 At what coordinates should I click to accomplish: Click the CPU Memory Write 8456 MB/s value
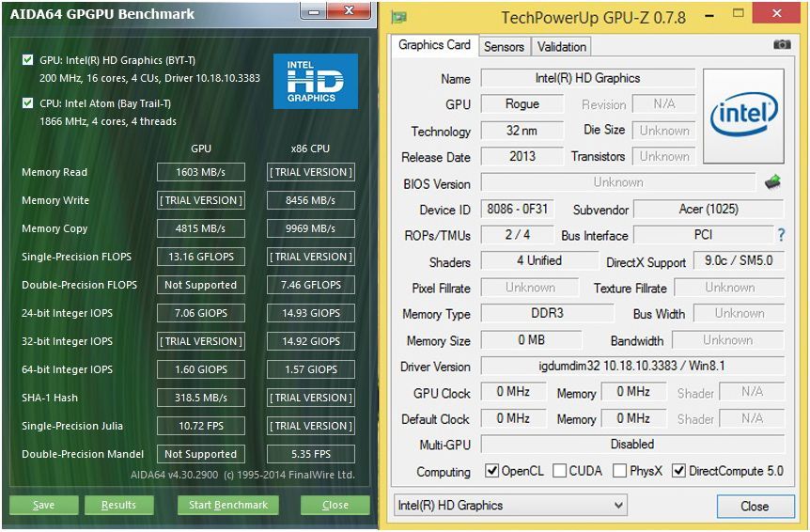click(311, 200)
